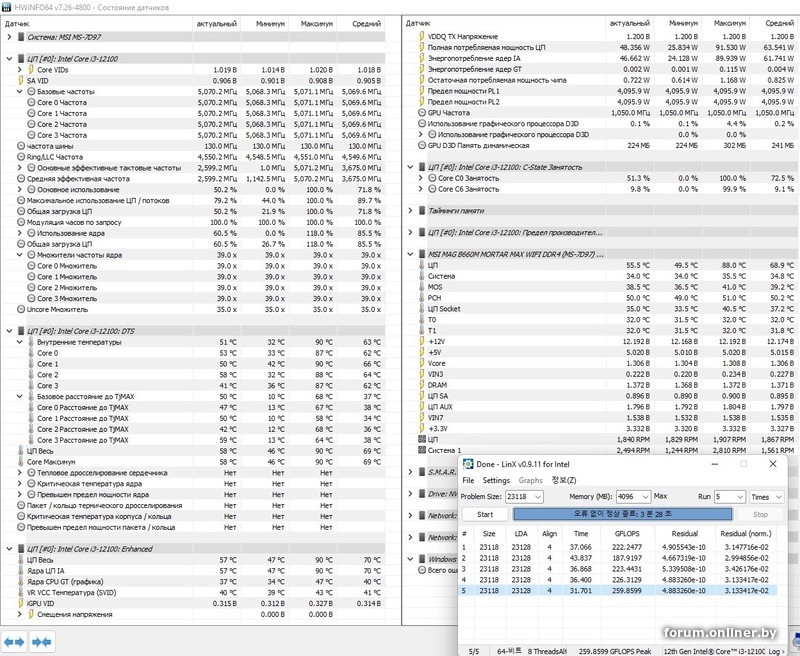This screenshot has width=800, height=656.
Task: Click the shrink columns arrows button
Action: click(44, 641)
